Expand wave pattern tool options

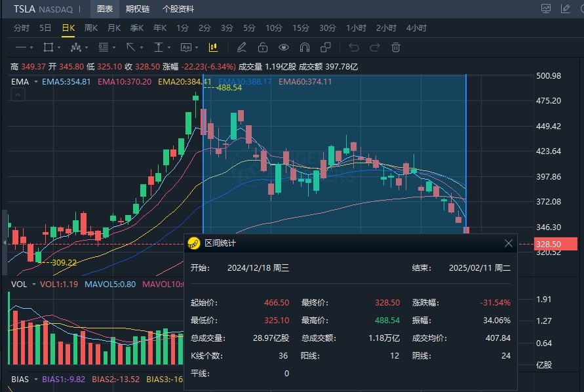[x=87, y=48]
